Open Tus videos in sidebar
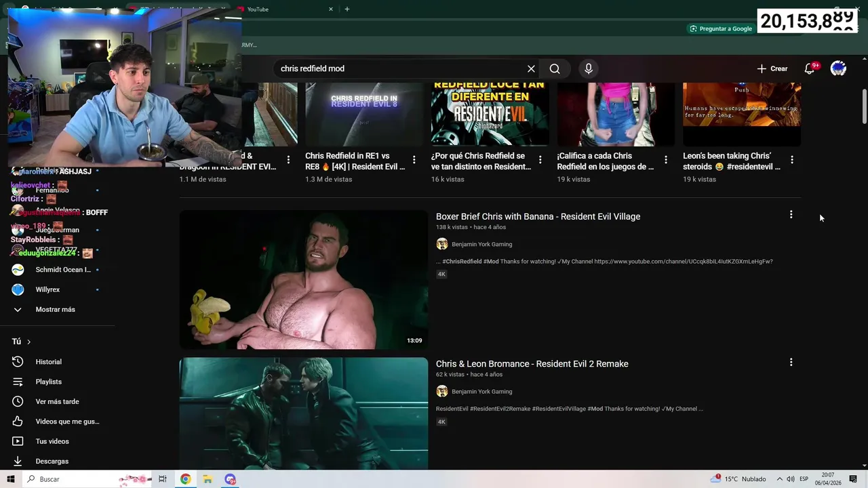 (52, 441)
